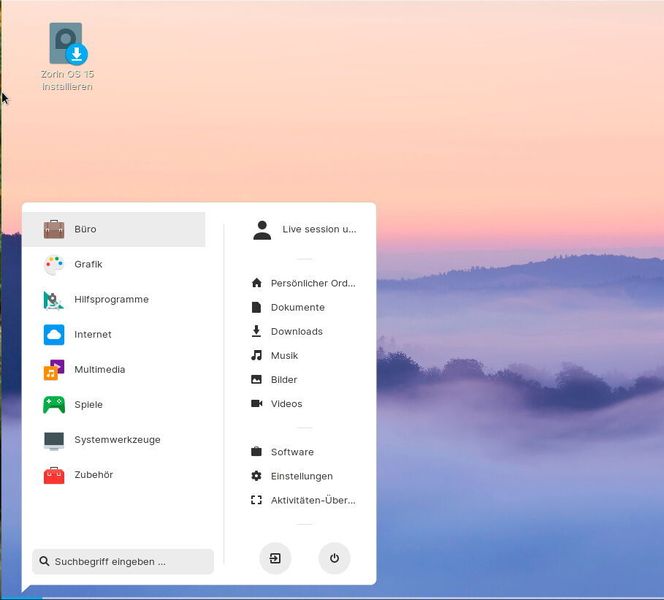Open the Spiele category

pos(114,405)
